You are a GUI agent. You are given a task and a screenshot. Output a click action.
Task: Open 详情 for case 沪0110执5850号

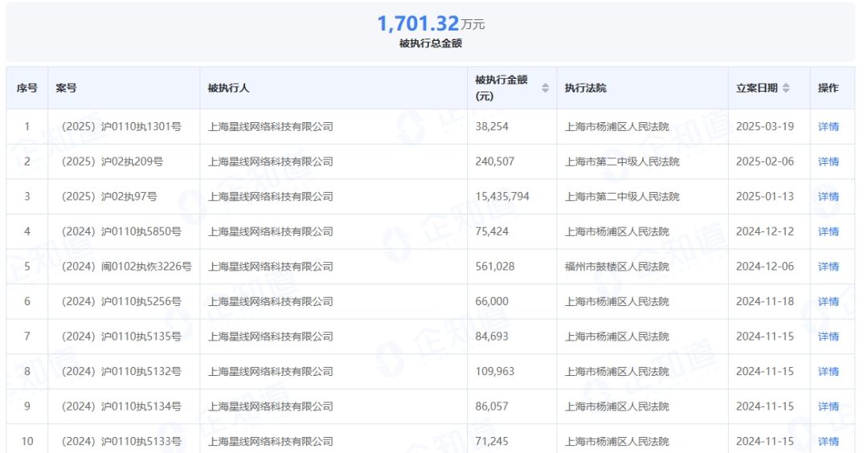(x=828, y=231)
